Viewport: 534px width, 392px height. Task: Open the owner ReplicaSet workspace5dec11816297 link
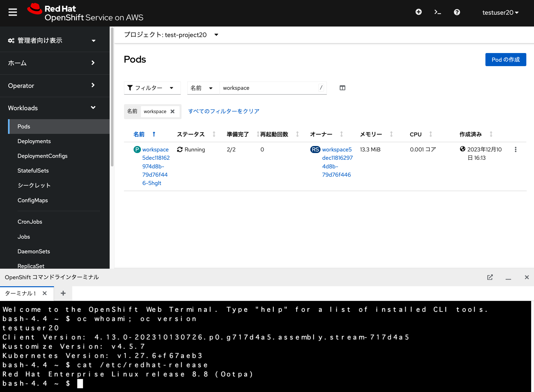coord(337,162)
